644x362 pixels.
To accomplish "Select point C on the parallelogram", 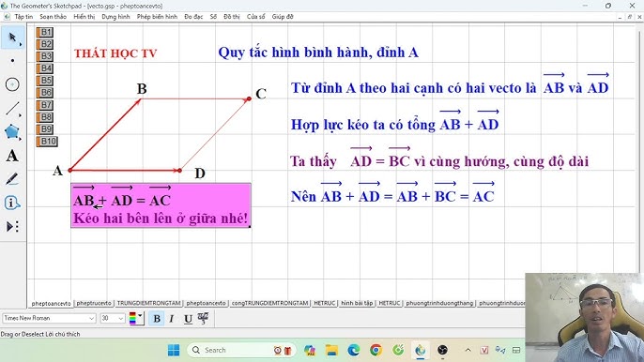I will (x=249, y=98).
